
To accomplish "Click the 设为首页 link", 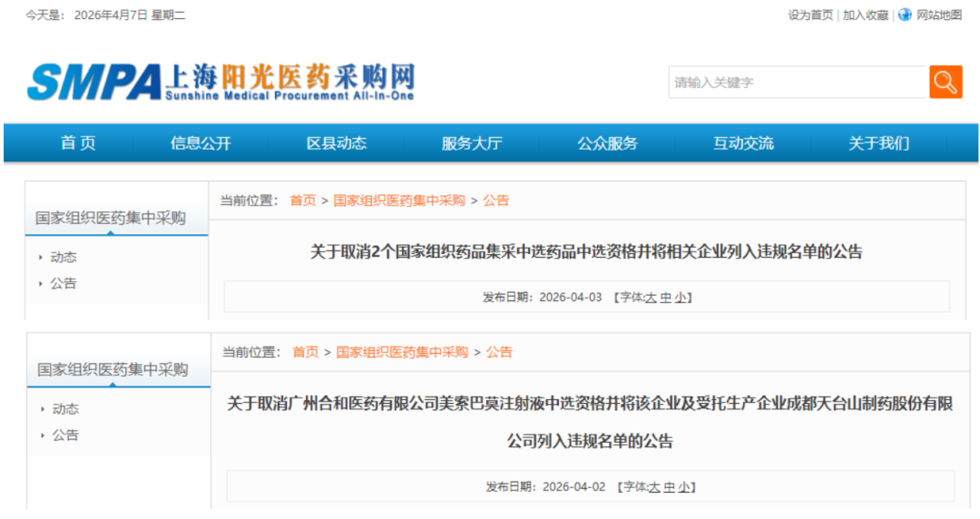I will pos(810,15).
